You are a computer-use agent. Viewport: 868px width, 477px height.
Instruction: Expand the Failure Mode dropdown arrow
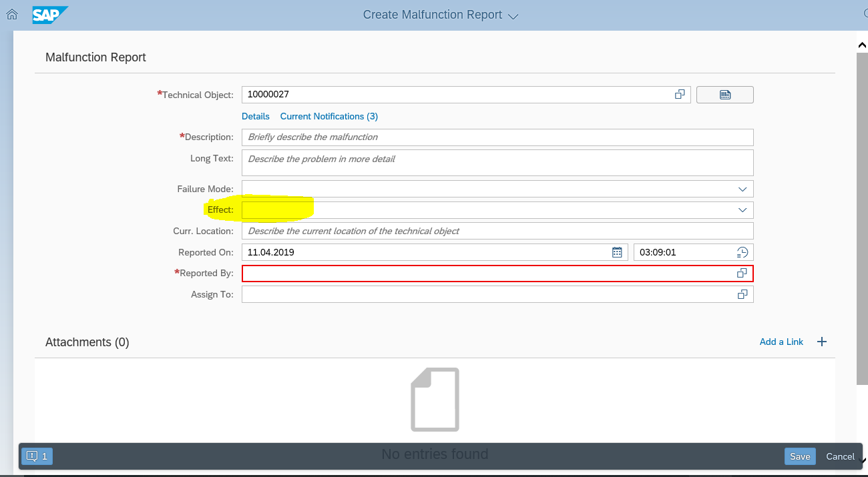coord(742,189)
